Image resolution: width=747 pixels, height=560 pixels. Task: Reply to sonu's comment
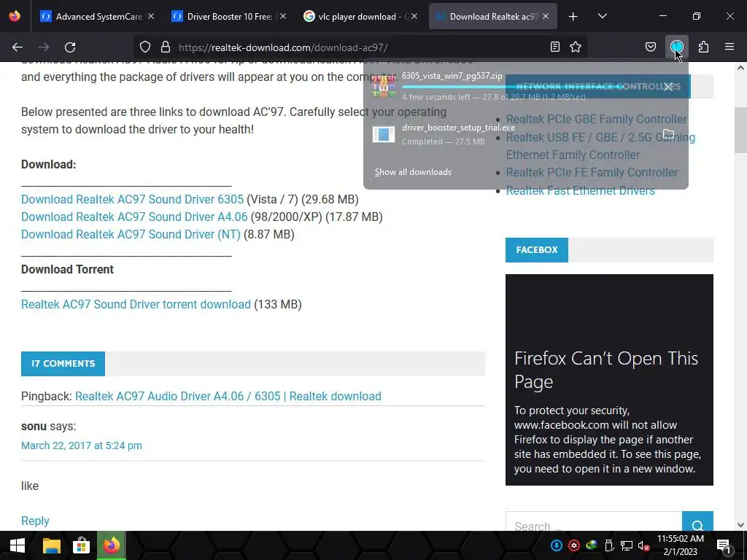(35, 521)
